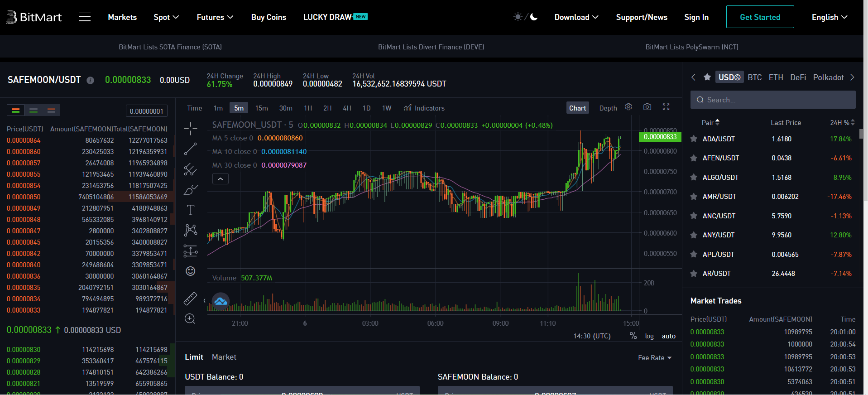Show the favorites star tab
This screenshot has width=868, height=395.
[x=707, y=77]
